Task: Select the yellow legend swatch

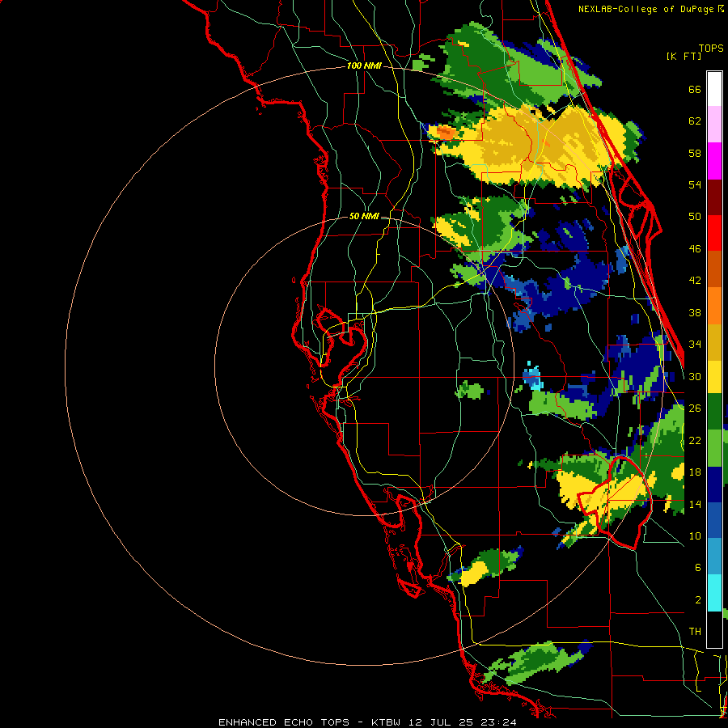Action: 714,377
